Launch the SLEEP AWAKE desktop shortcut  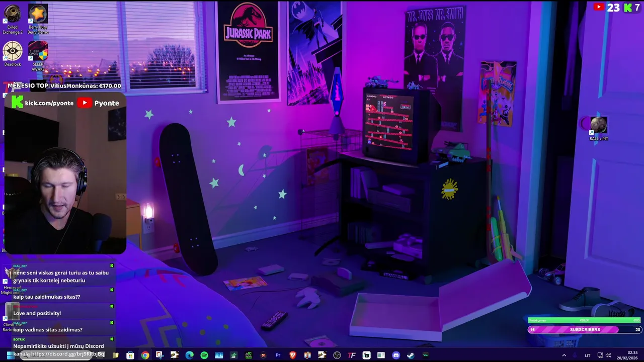(38, 56)
